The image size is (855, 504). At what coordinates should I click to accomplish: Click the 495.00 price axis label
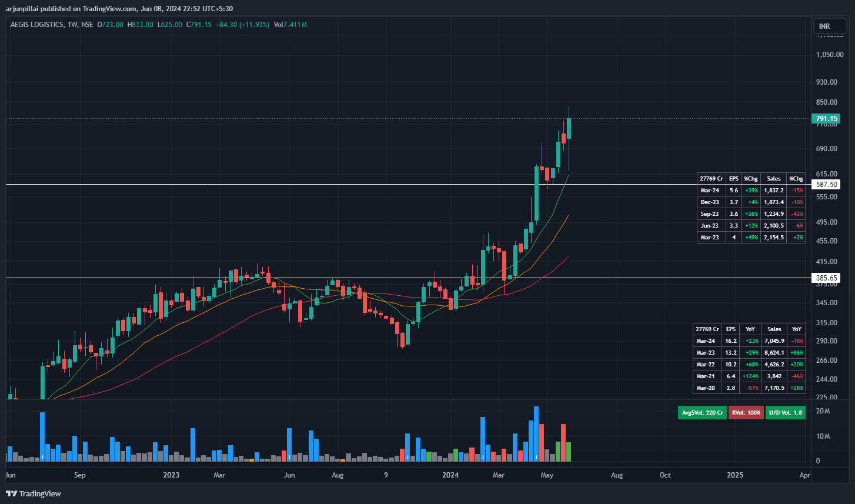coord(826,222)
